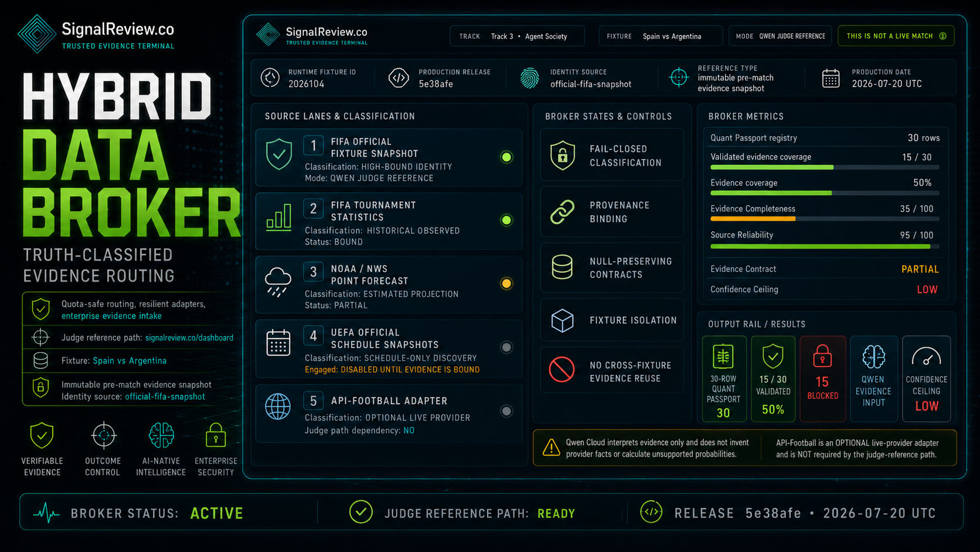The height and width of the screenshot is (552, 980).
Task: Click the globe icon for API-Football Adapter
Action: point(278,407)
